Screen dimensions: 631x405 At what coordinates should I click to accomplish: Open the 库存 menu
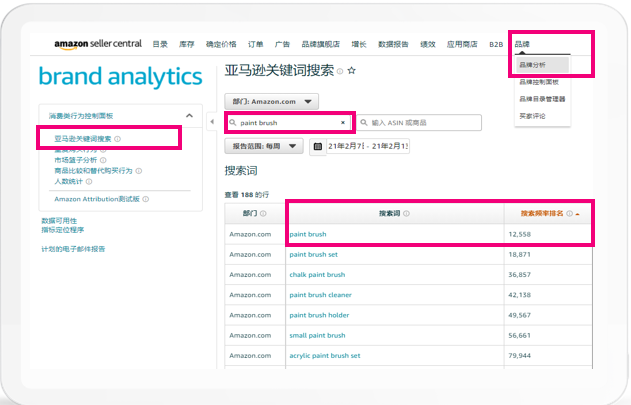click(187, 44)
